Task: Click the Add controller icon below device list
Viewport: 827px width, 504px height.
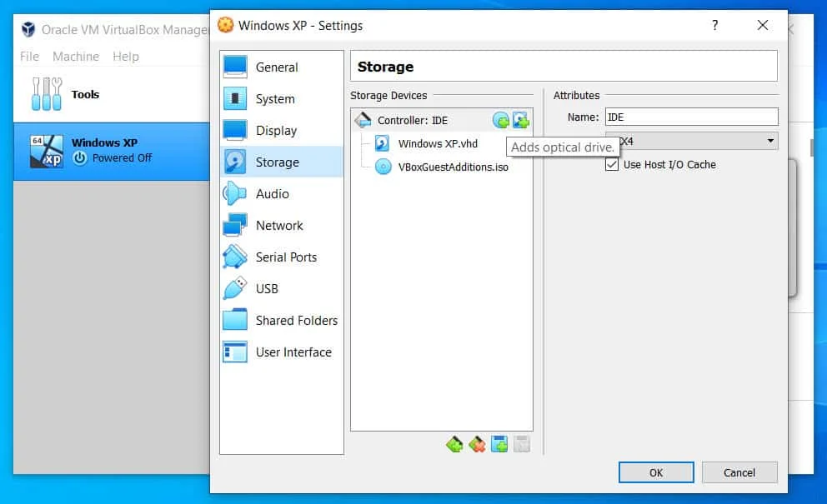Action: click(x=454, y=444)
